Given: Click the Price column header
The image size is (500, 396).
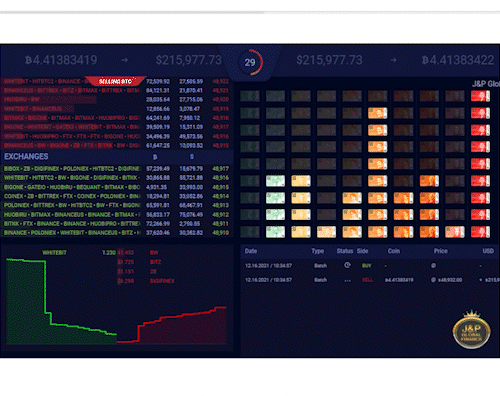Looking at the screenshot, I should coord(441,251).
